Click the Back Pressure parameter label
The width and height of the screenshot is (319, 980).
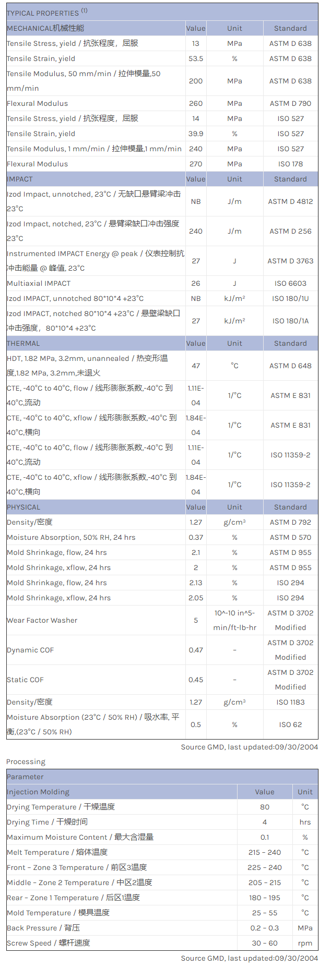(x=43, y=928)
